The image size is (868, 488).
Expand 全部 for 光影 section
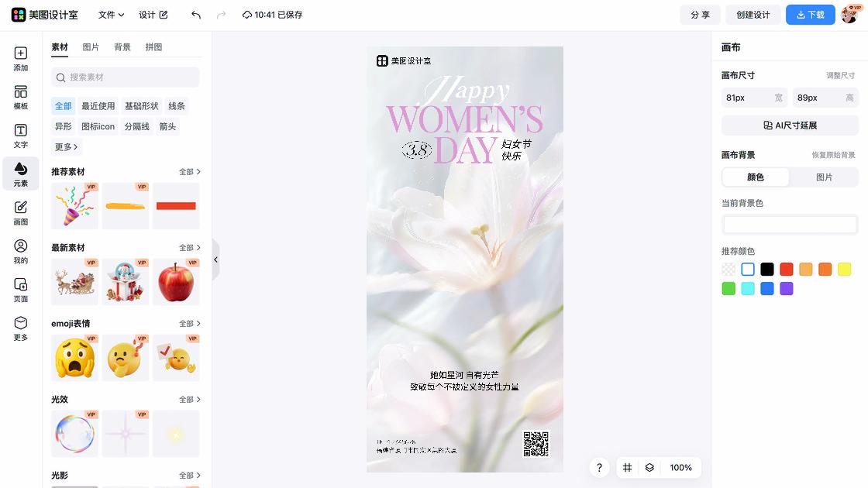pos(190,476)
